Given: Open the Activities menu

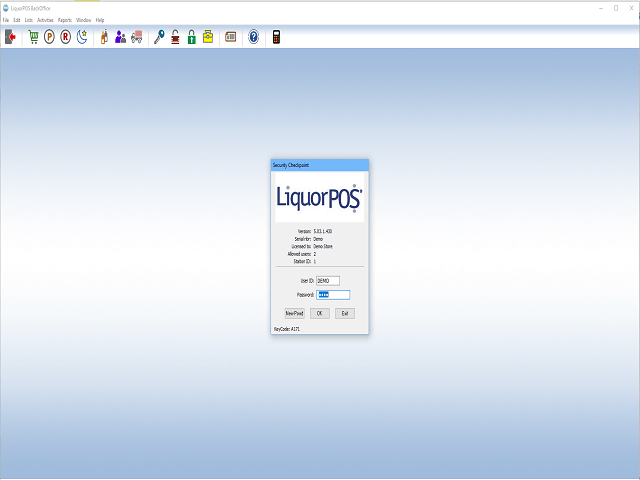Looking at the screenshot, I should 45,20.
